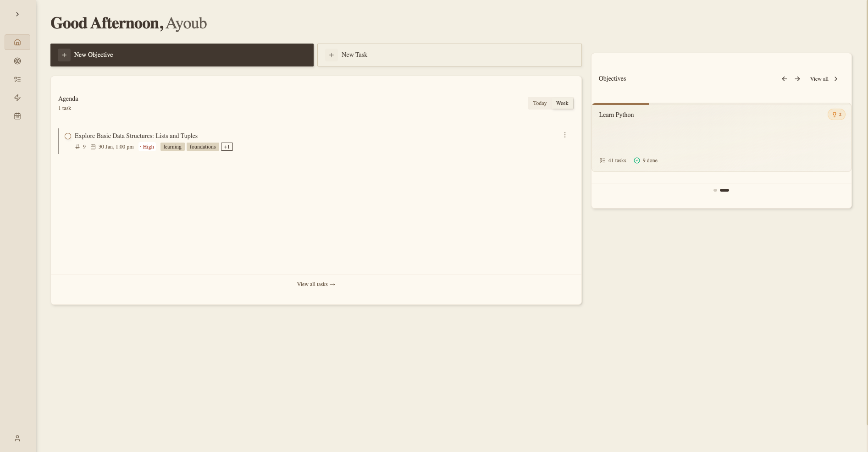Click the New Objective button
Image resolution: width=868 pixels, height=452 pixels.
[x=182, y=55]
